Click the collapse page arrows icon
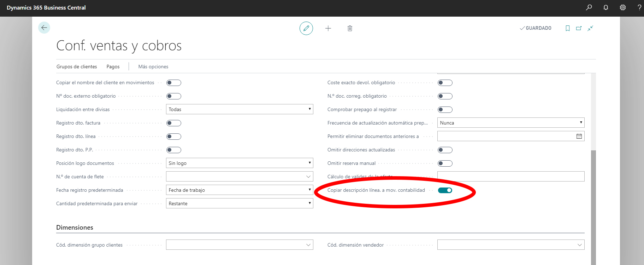 pyautogui.click(x=590, y=28)
